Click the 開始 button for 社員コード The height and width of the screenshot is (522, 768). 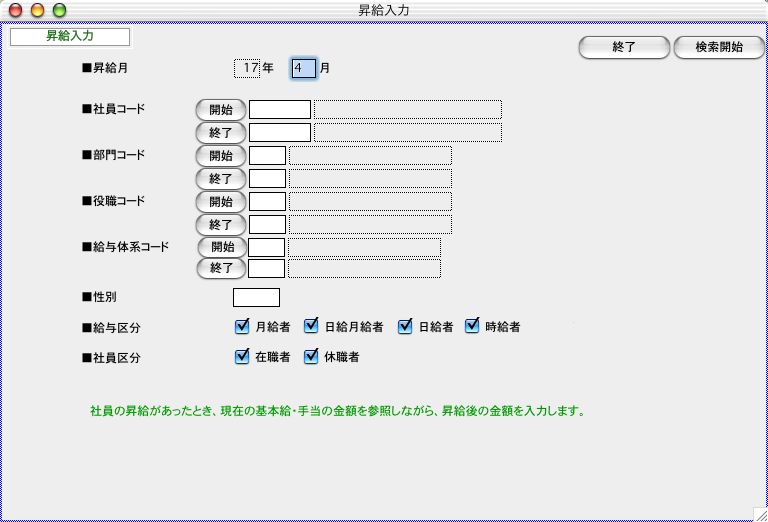point(220,110)
